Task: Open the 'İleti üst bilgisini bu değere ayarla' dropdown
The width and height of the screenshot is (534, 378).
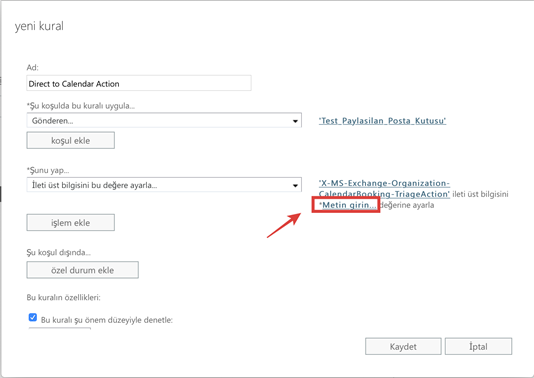Action: coord(164,185)
